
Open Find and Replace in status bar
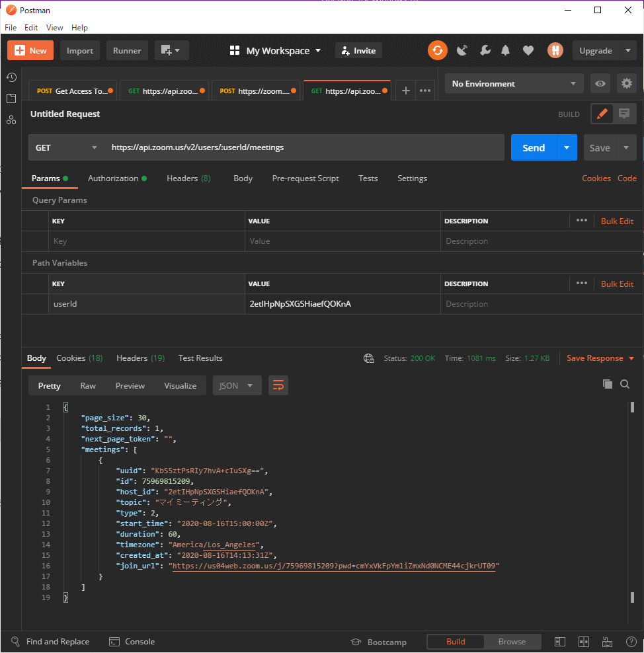(50, 642)
